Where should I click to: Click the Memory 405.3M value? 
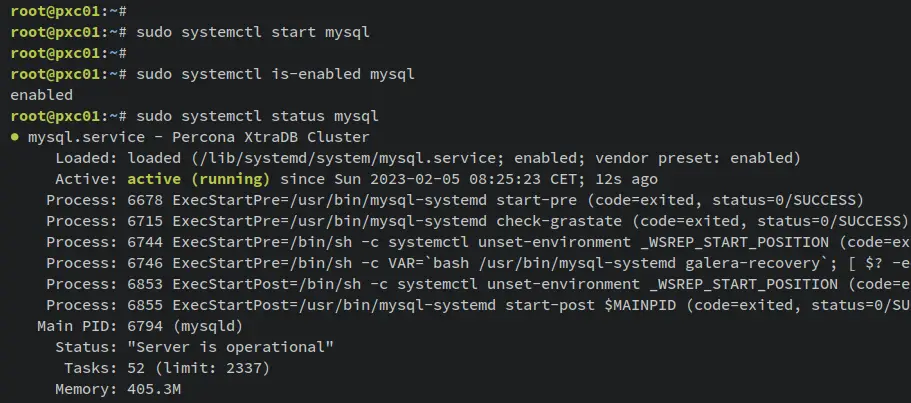(154, 389)
